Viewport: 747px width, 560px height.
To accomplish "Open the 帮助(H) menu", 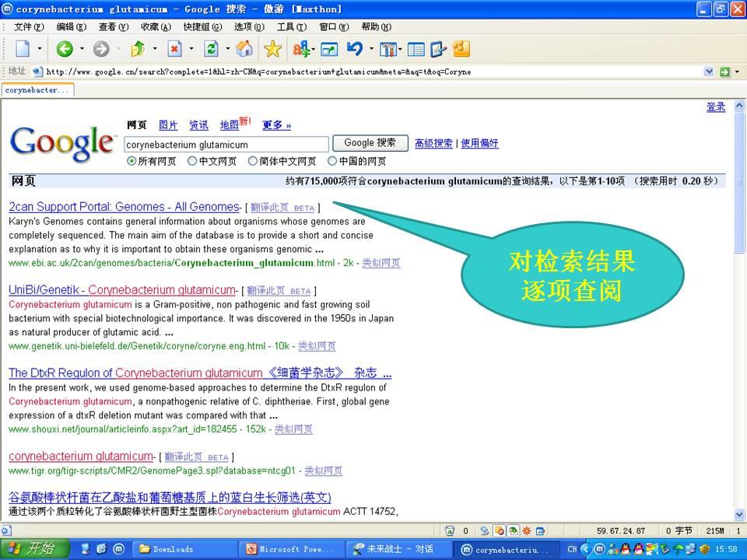I will [377, 26].
